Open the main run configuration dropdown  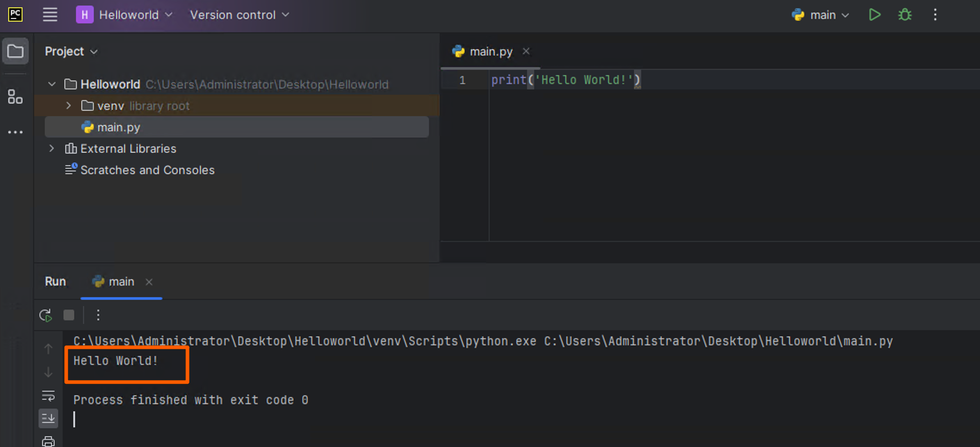(821, 15)
